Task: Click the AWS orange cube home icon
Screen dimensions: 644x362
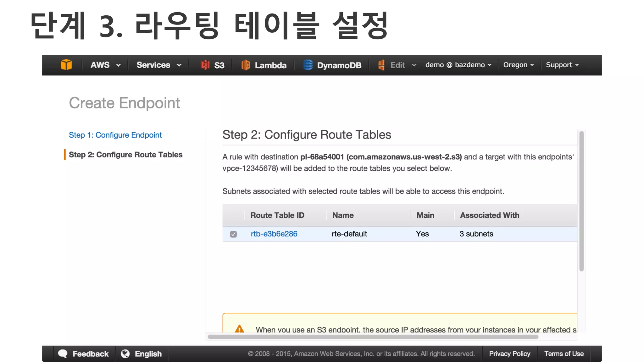Action: 66,65
